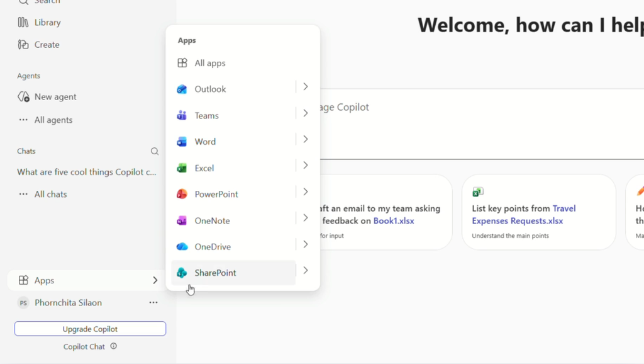Search chats with the magnifier icon
The width and height of the screenshot is (644, 364).
155,151
